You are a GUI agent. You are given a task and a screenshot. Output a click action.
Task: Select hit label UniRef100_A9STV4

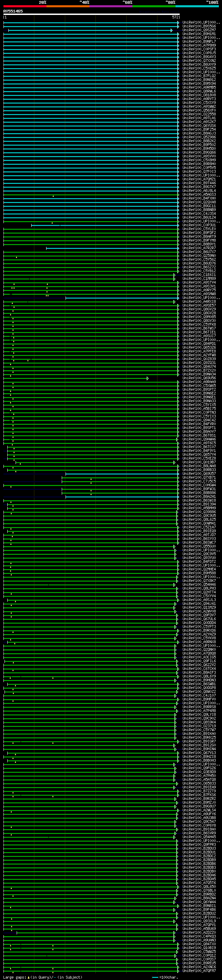pos(199,282)
